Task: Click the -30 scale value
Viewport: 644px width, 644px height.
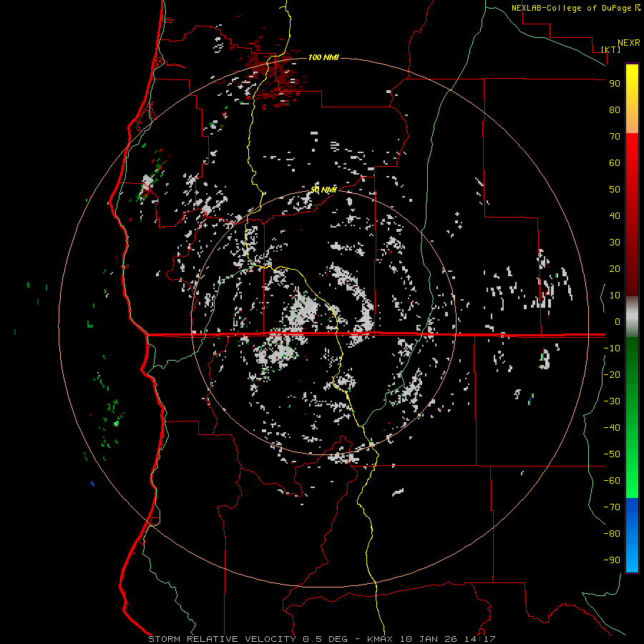Action: click(612, 401)
